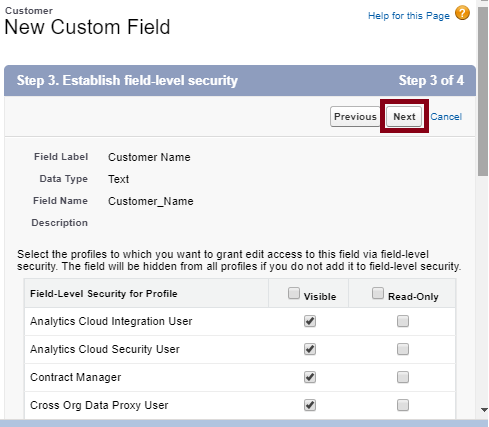Image resolution: width=489 pixels, height=427 pixels.
Task: Proceed with the Next button
Action: coord(404,117)
